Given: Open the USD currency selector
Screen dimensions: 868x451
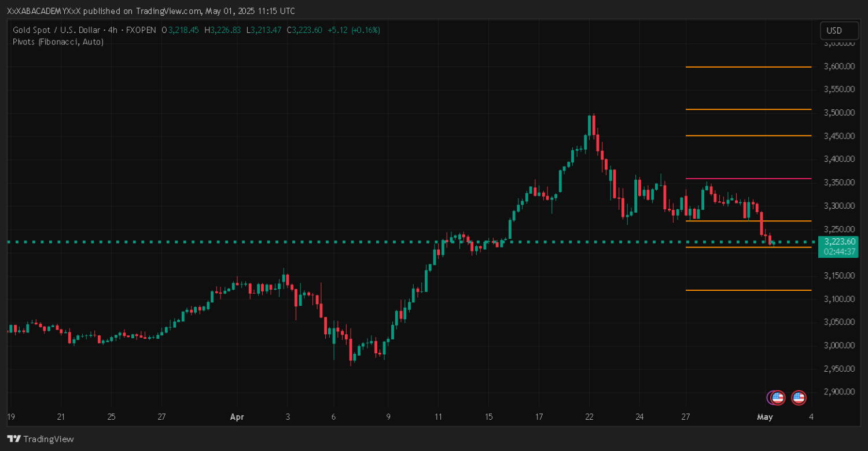Looking at the screenshot, I should coord(834,31).
